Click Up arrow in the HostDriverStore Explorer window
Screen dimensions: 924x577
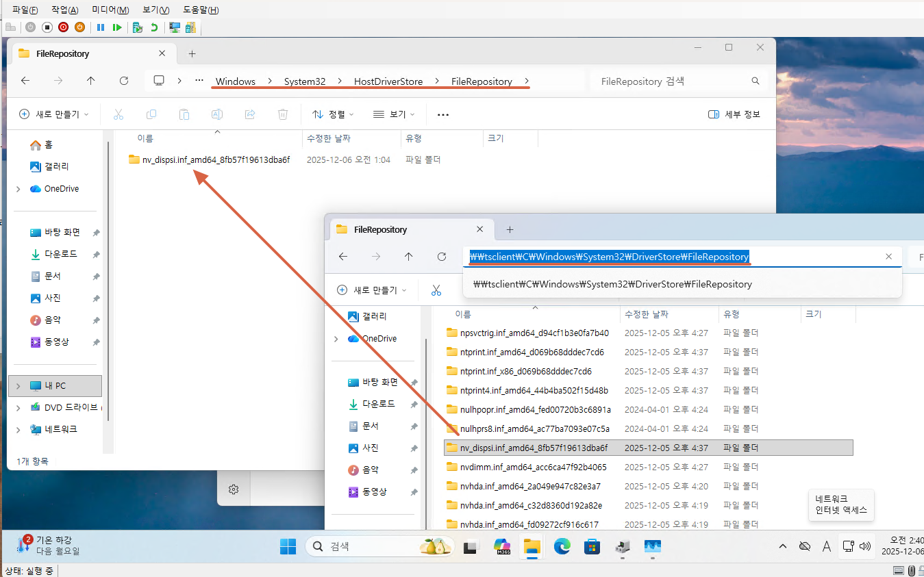pos(91,81)
